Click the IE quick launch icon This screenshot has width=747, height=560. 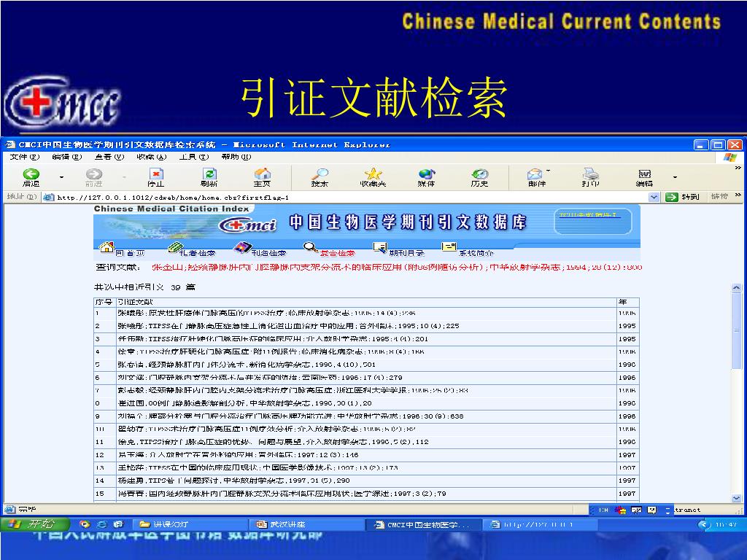click(x=101, y=524)
